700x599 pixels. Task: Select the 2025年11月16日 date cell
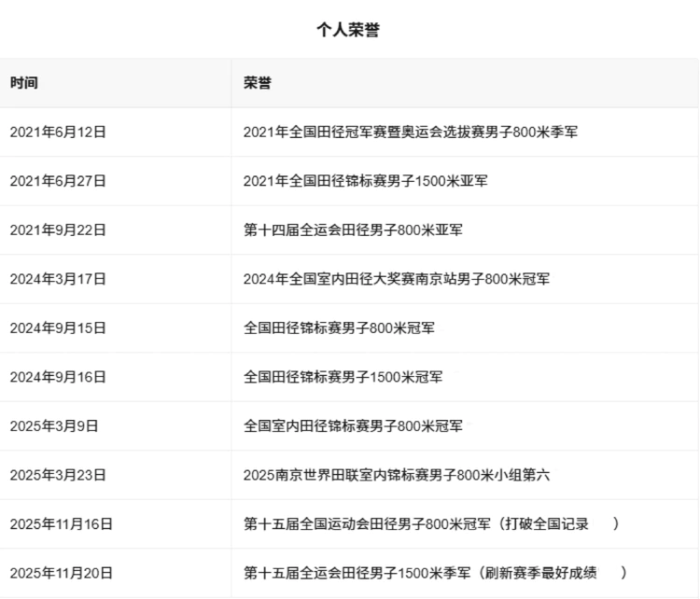62,524
